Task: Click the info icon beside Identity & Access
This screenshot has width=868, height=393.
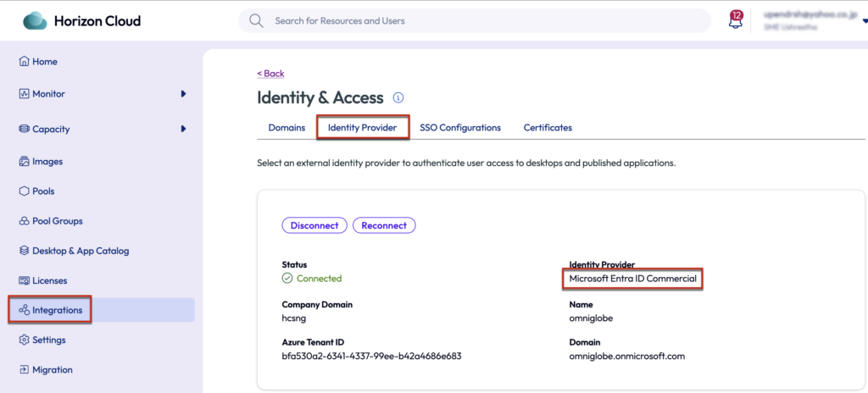Action: pos(398,98)
